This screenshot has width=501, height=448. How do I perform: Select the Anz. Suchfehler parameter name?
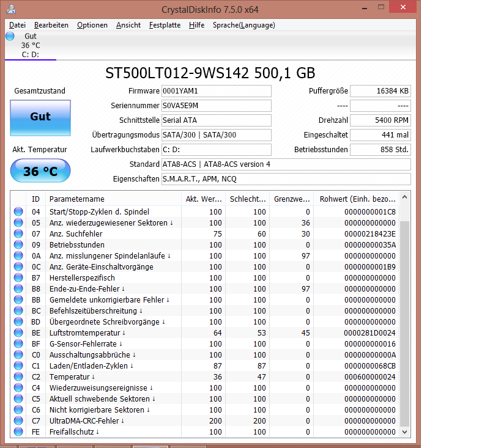76,233
